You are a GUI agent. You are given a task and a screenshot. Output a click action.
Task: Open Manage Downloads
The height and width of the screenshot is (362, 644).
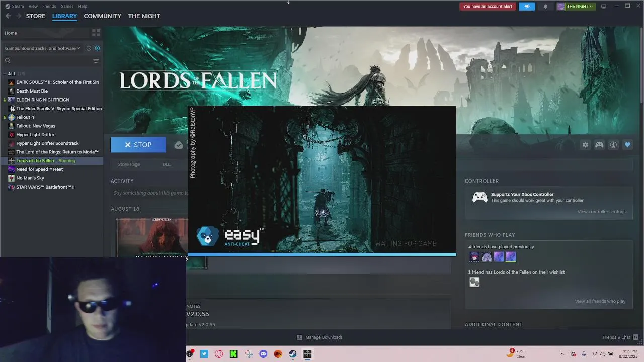pos(319,337)
